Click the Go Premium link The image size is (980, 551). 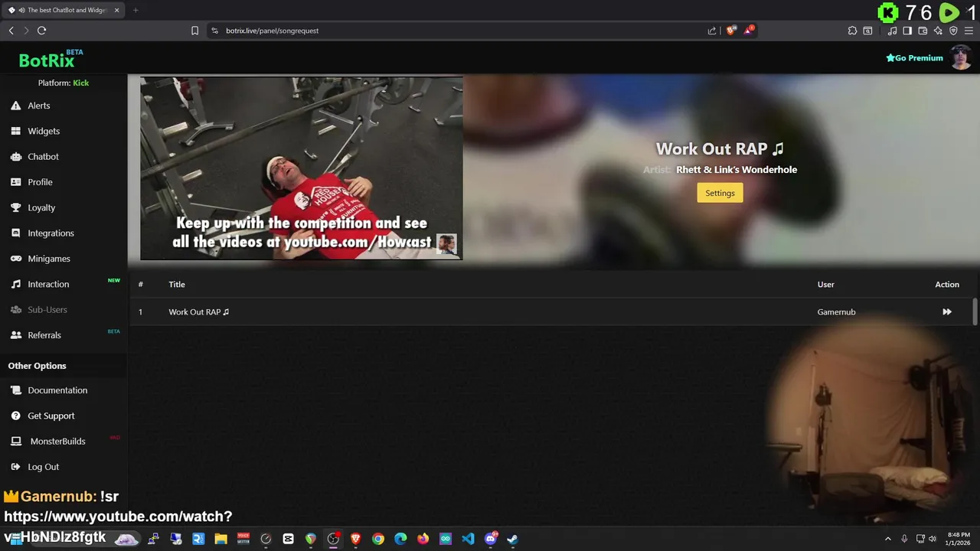tap(914, 58)
